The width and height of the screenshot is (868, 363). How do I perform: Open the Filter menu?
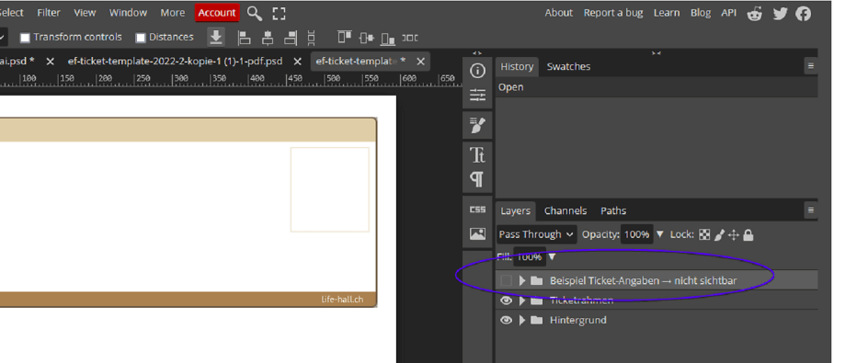(49, 12)
